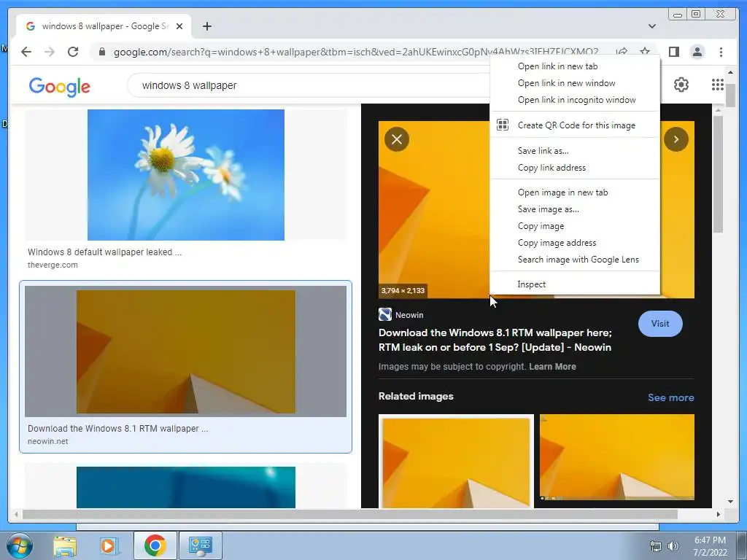Viewport: 747px width, 560px height.
Task: Select Copy link address
Action: (575, 167)
